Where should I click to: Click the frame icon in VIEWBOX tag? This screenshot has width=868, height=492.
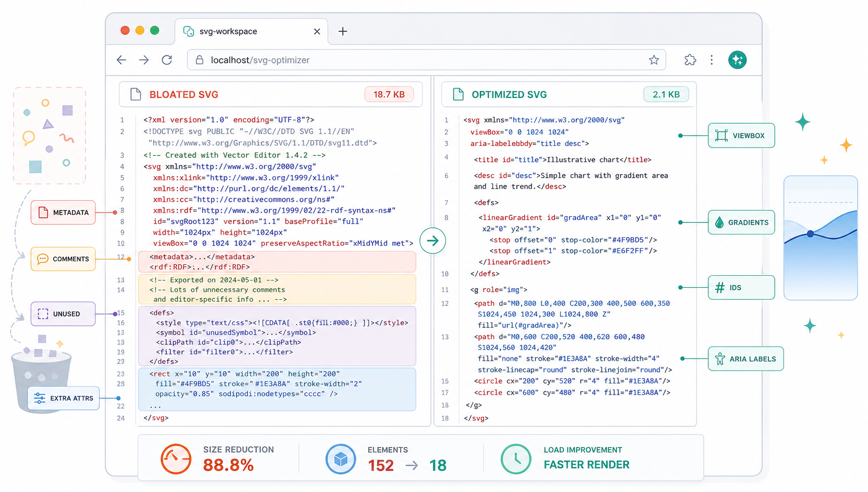(722, 136)
